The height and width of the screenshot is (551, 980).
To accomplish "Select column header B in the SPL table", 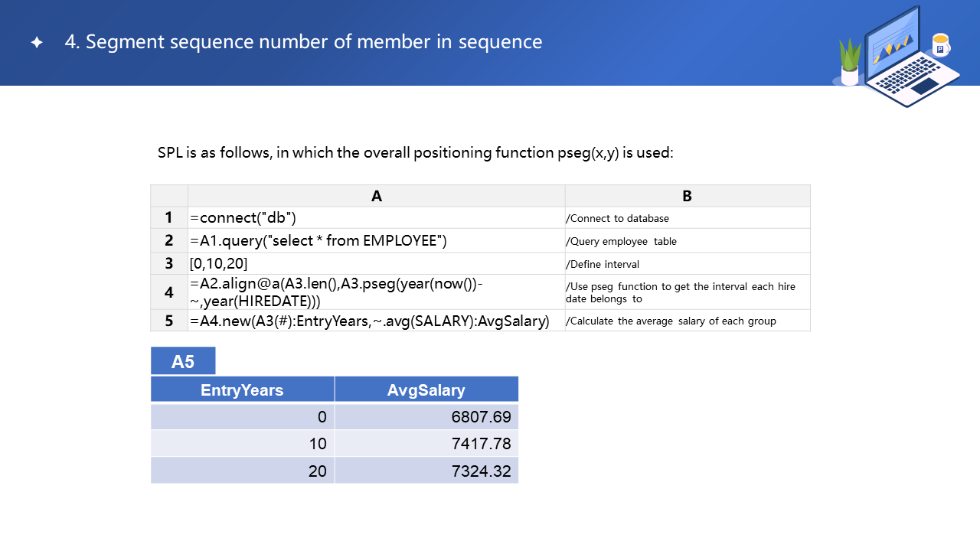I will click(687, 196).
